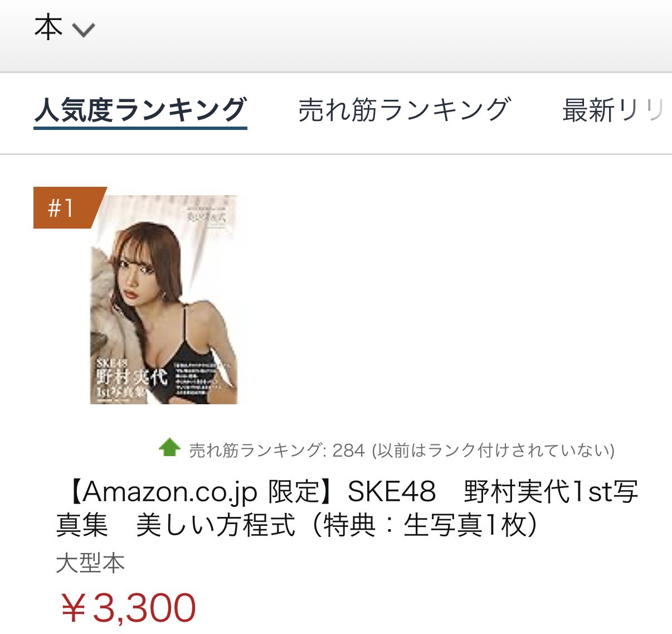Open the 野村実代 photobook cover thumbnail

[x=164, y=299]
